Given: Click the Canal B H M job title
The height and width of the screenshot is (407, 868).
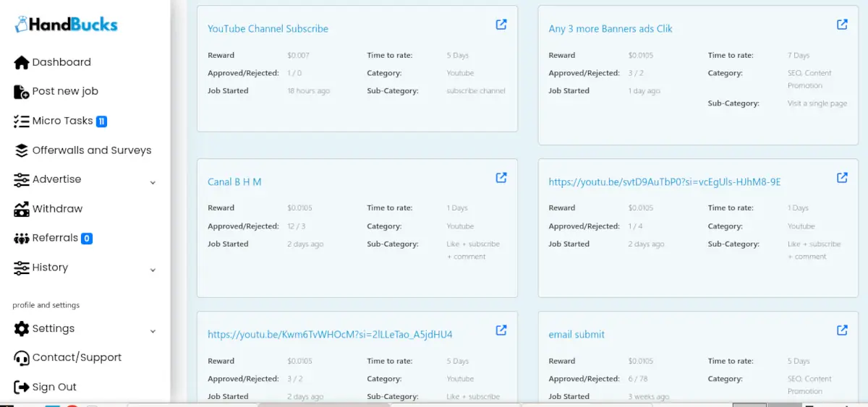Looking at the screenshot, I should (x=234, y=182).
